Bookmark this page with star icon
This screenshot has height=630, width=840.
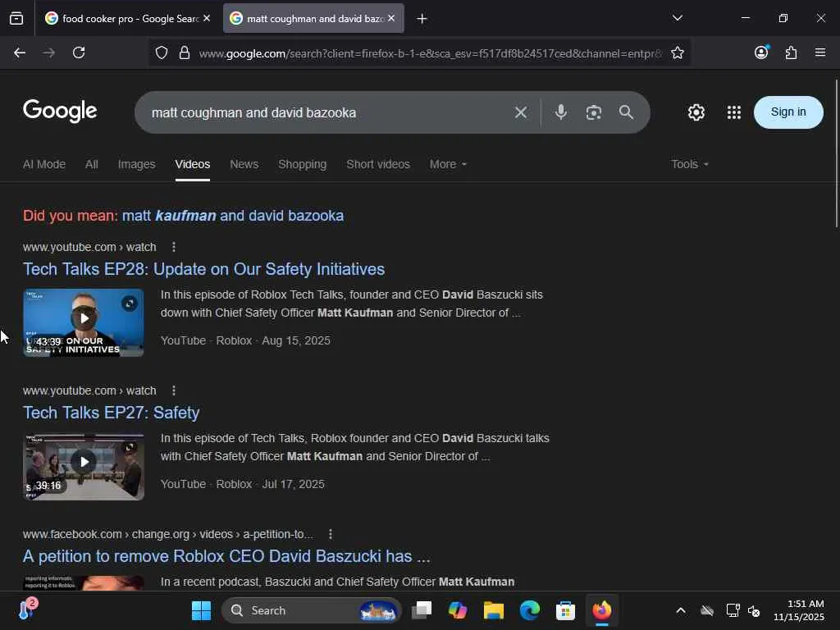coord(677,52)
